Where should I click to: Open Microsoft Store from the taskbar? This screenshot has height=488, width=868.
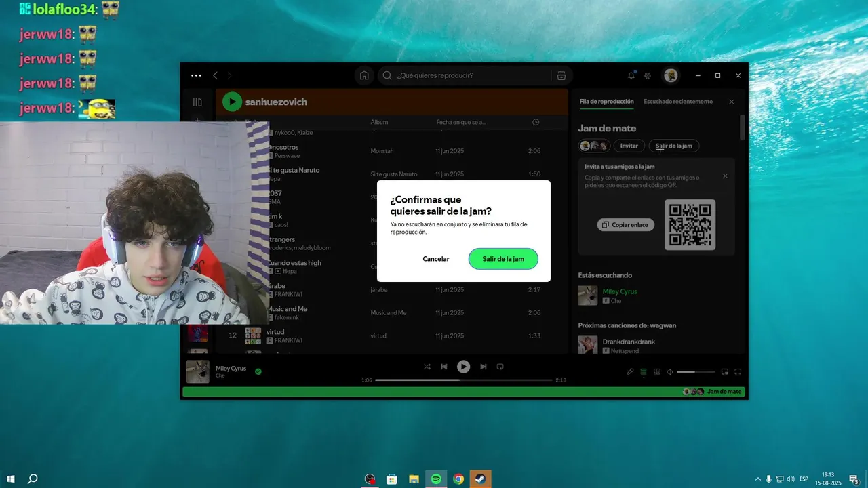tap(392, 479)
